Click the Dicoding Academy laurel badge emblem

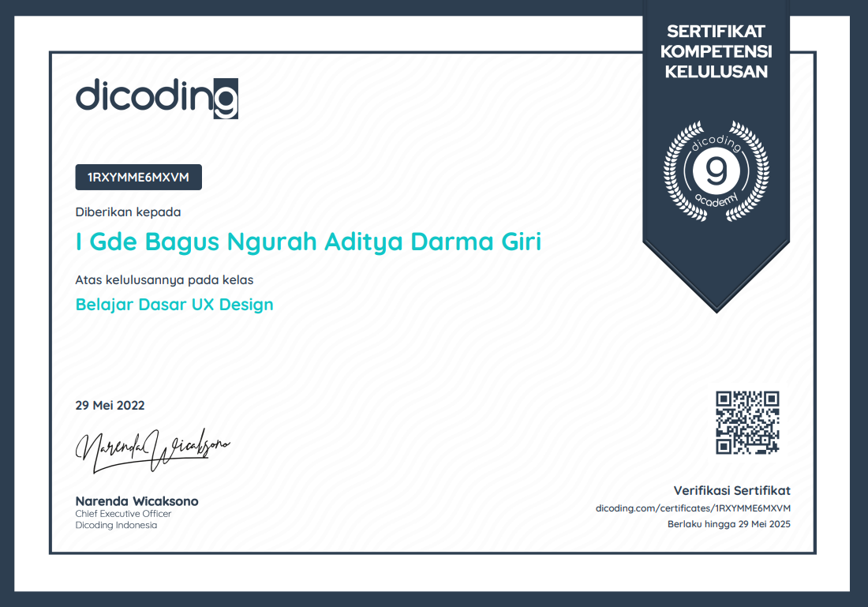(716, 171)
